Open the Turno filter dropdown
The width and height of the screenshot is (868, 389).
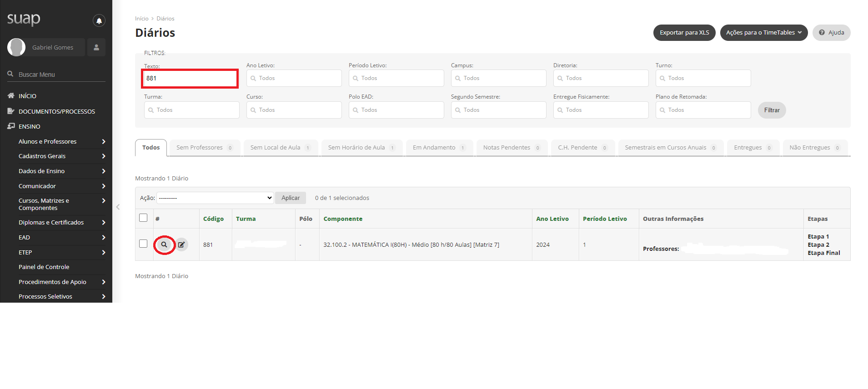point(703,78)
